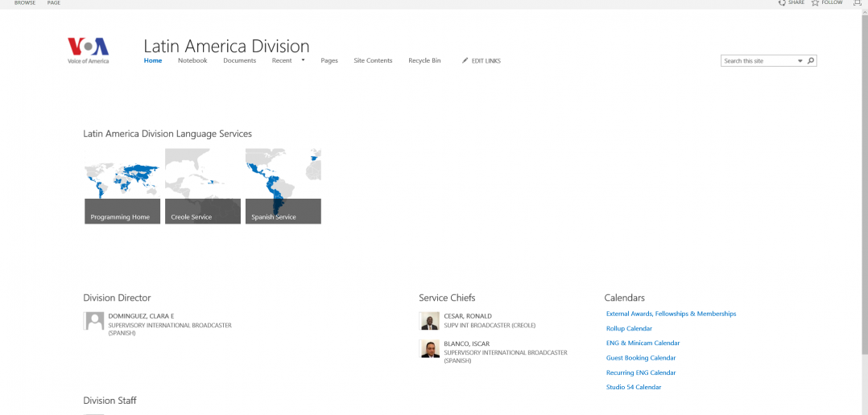Image resolution: width=868 pixels, height=415 pixels.
Task: Click the SUPV INT BROADCASTER (CREOLE) text
Action: tap(490, 326)
